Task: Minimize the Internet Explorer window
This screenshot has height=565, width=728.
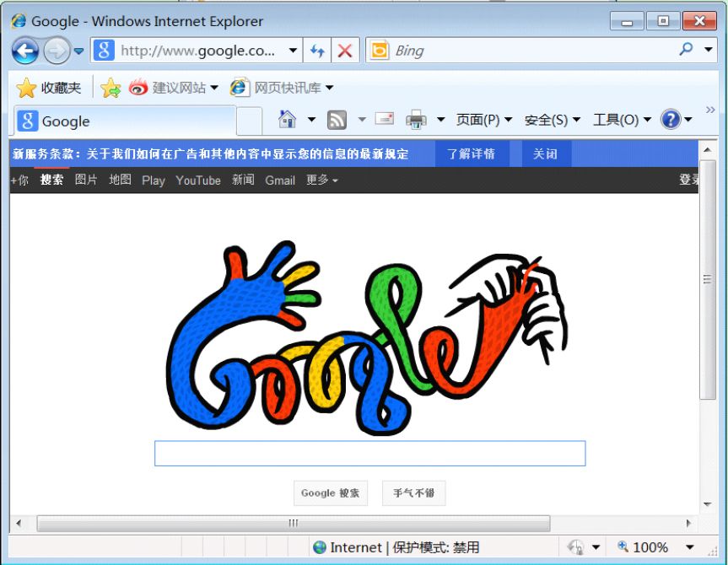Action: 627,21
